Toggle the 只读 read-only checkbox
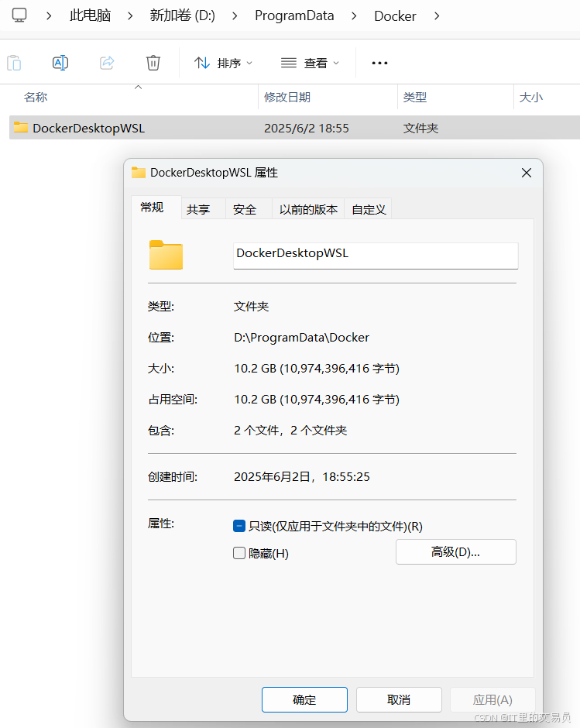The width and height of the screenshot is (580, 728). click(239, 526)
